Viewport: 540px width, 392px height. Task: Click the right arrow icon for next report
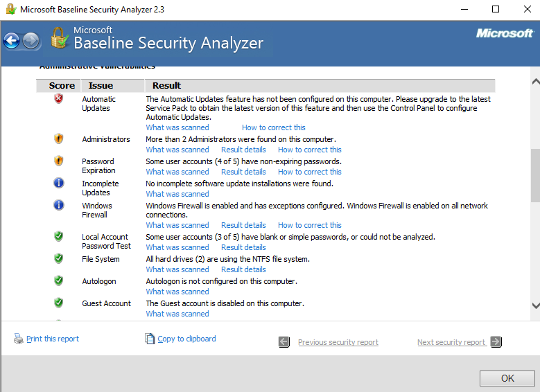coord(496,341)
